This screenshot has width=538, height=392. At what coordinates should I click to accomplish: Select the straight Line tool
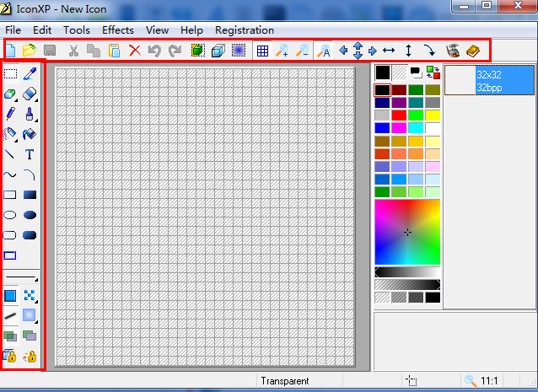click(x=11, y=154)
